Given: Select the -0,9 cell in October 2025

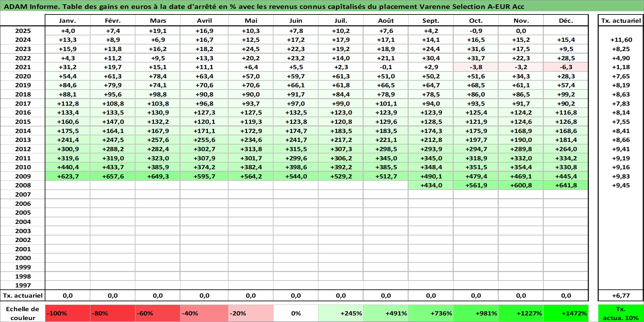Looking at the screenshot, I should 476,31.
